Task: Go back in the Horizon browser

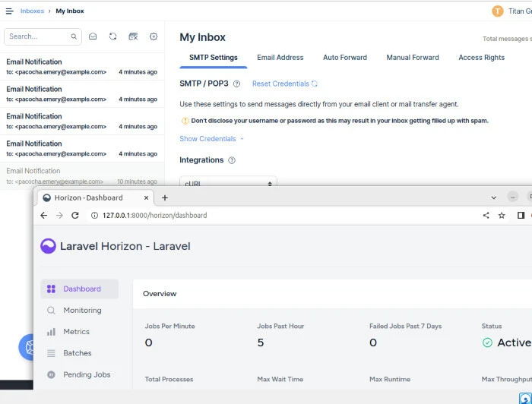Action: click(44, 215)
